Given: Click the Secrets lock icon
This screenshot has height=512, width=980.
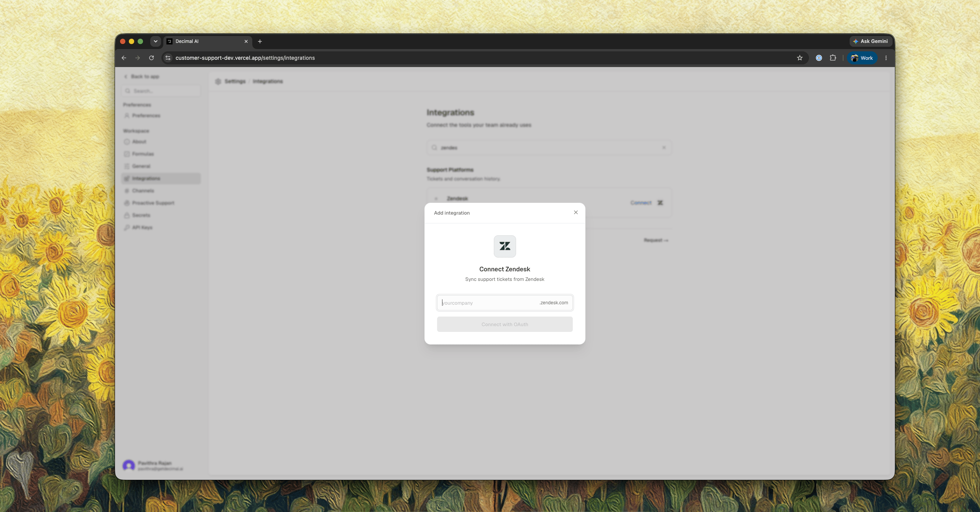Looking at the screenshot, I should pos(127,215).
